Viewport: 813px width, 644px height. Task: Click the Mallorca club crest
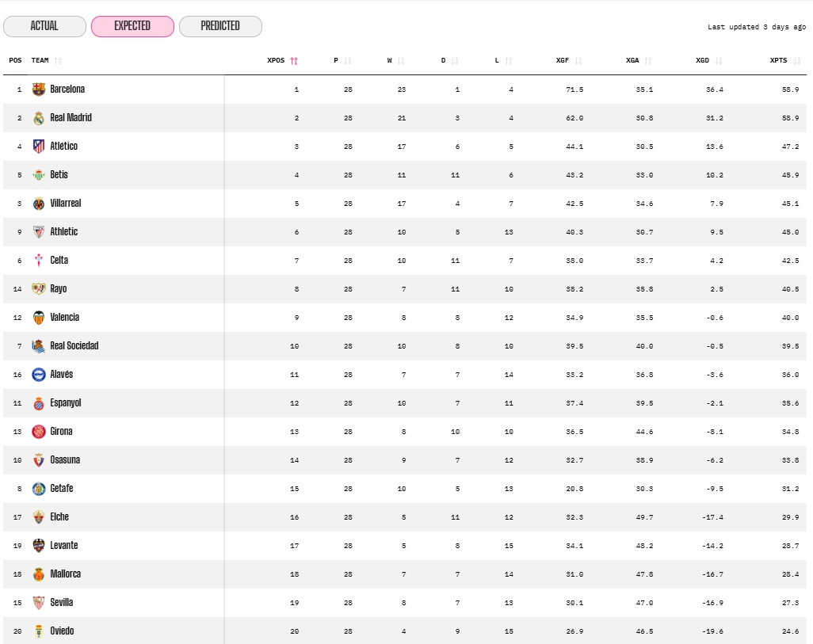click(x=37, y=574)
